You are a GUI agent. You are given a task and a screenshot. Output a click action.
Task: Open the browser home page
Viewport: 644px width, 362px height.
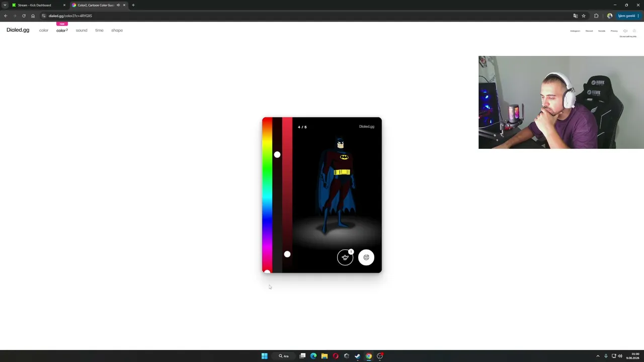coord(33,16)
